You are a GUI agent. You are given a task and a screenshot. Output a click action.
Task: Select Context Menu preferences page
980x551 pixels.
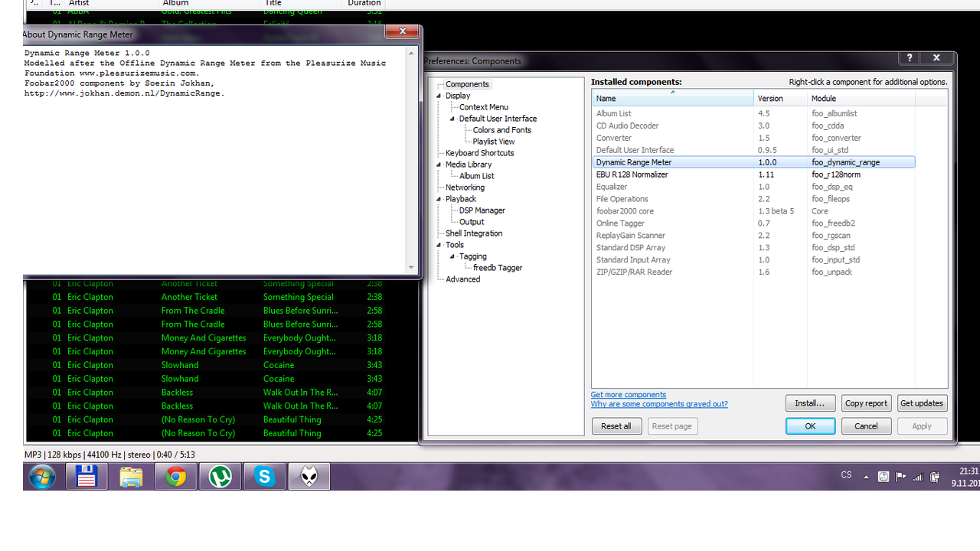[x=483, y=107]
